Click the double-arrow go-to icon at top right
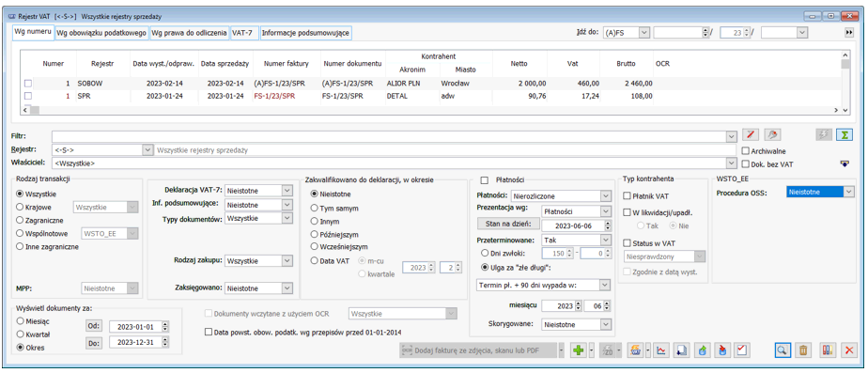The height and width of the screenshot is (373, 868). (849, 33)
